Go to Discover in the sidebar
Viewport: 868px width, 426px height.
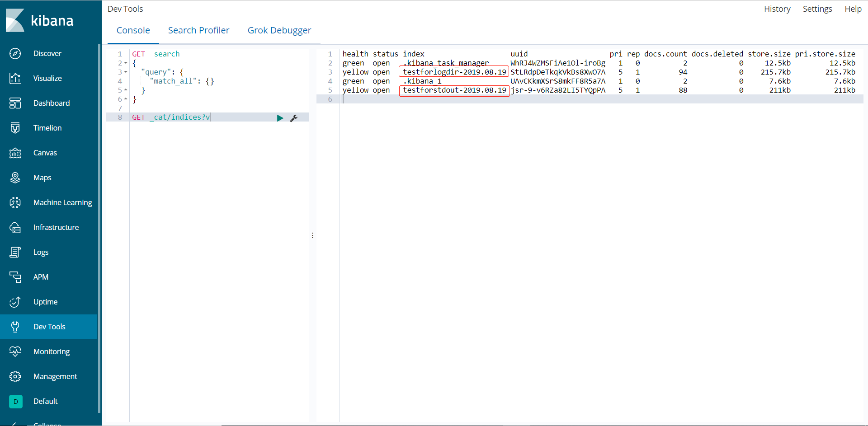click(47, 53)
